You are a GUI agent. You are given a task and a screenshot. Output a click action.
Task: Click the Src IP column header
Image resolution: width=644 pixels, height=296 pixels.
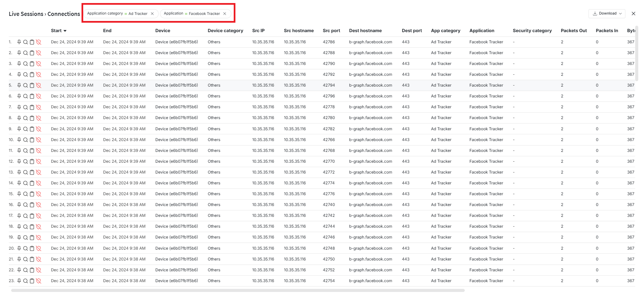coord(258,30)
